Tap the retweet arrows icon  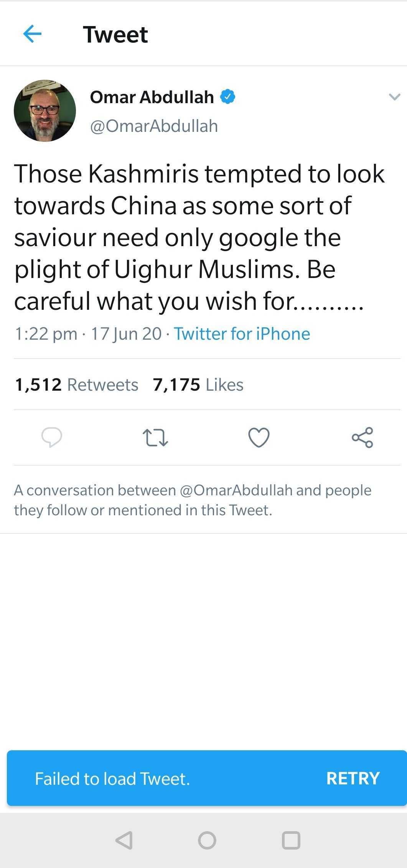coord(155,437)
